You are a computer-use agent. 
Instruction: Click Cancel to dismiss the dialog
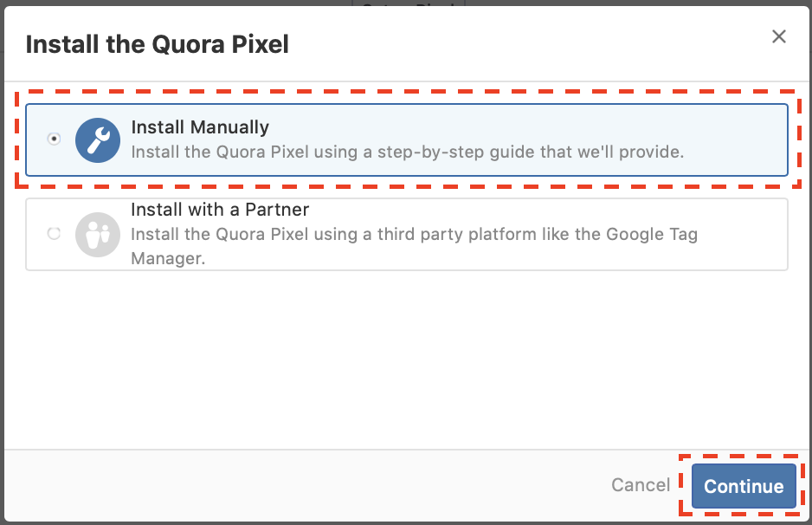(641, 486)
